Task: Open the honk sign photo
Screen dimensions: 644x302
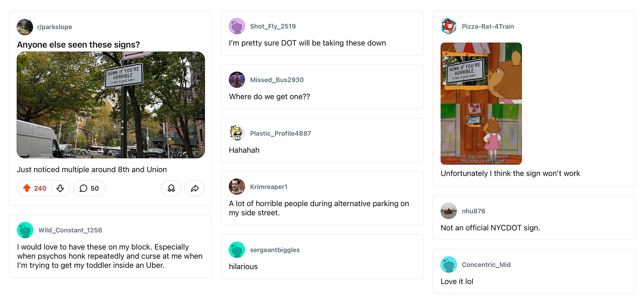Action: (x=111, y=105)
